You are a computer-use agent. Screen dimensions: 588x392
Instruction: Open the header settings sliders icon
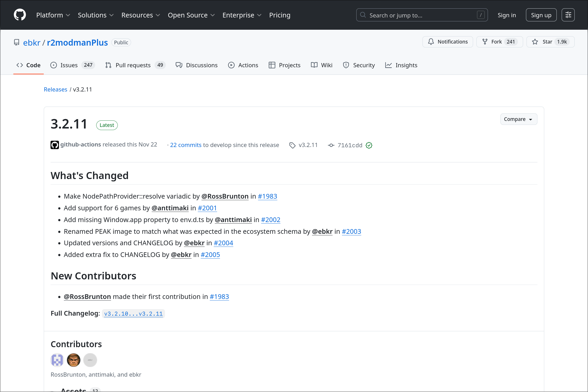pos(568,15)
